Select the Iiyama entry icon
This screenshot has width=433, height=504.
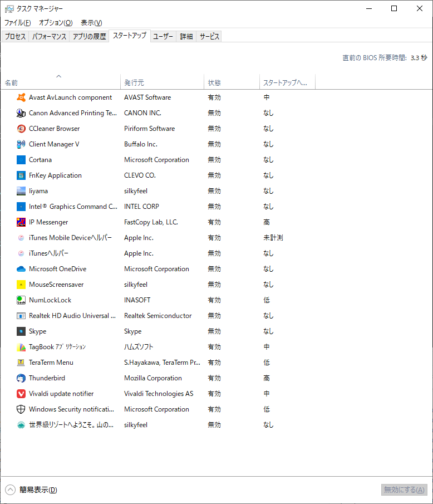click(x=21, y=191)
